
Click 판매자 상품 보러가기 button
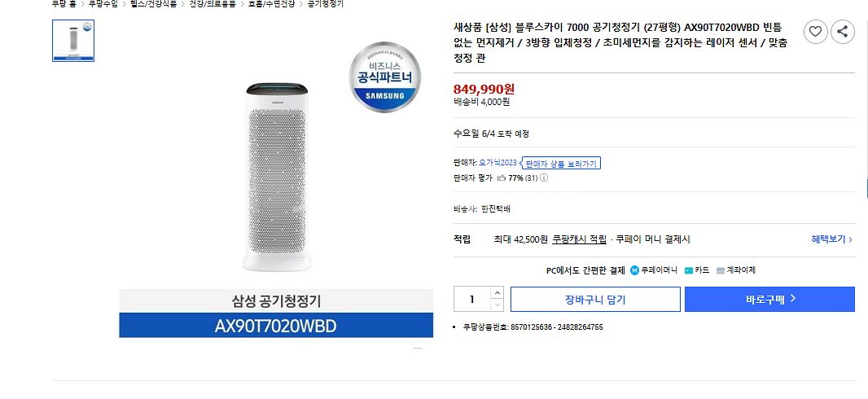(x=561, y=164)
